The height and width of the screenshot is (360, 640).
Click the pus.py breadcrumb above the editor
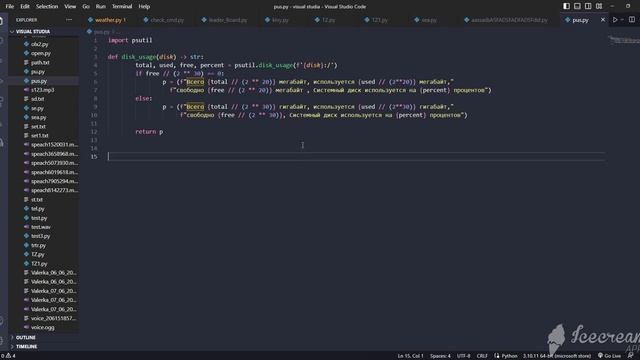coord(101,31)
